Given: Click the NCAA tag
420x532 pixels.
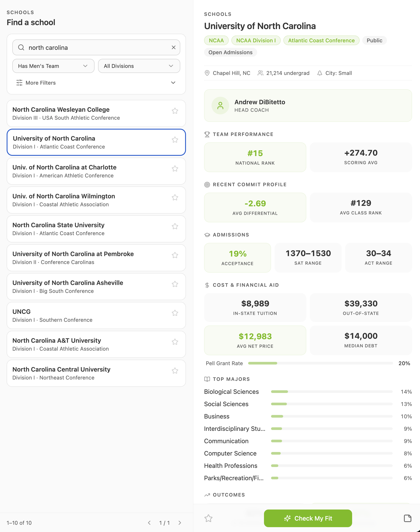Looking at the screenshot, I should (x=216, y=41).
